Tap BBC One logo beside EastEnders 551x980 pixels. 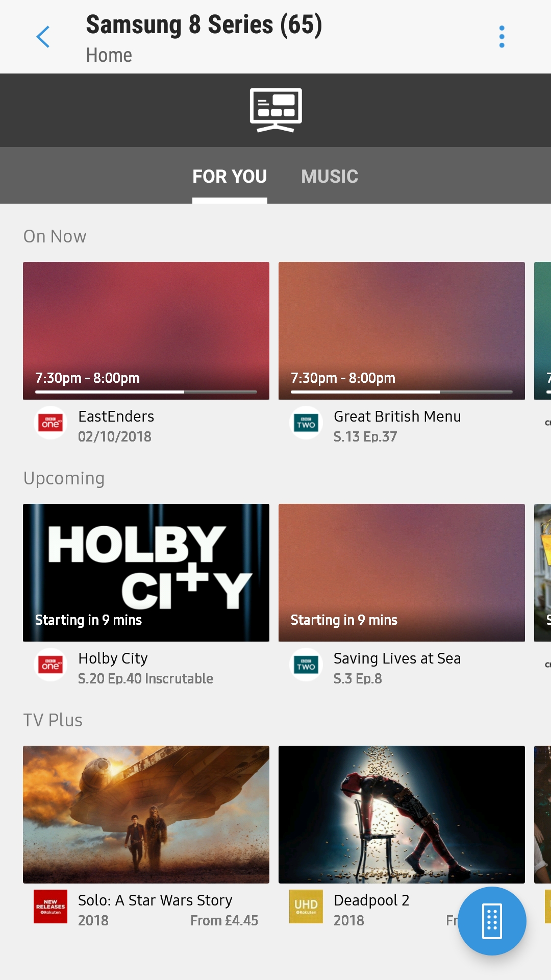[x=51, y=423]
